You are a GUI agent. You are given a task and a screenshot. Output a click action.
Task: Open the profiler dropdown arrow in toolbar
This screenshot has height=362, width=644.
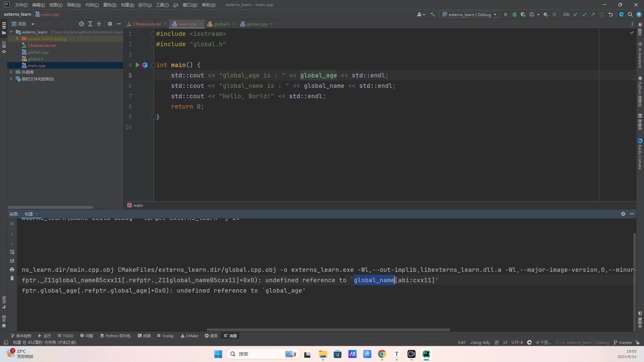point(538,15)
